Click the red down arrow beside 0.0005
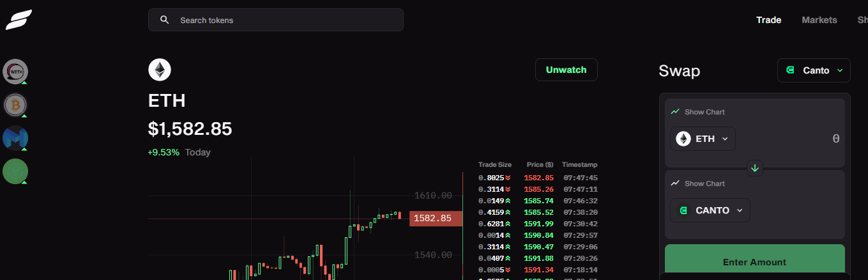Image resolution: width=868 pixels, height=280 pixels. tap(508, 270)
